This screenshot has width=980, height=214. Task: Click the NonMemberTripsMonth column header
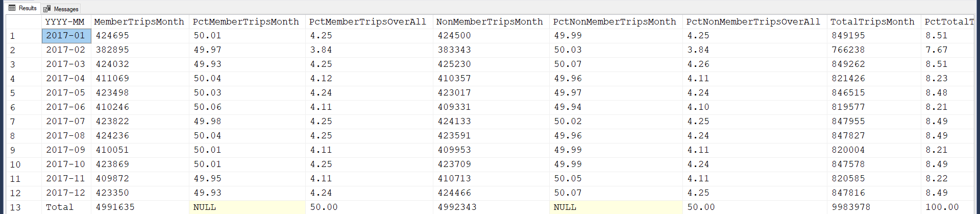489,21
